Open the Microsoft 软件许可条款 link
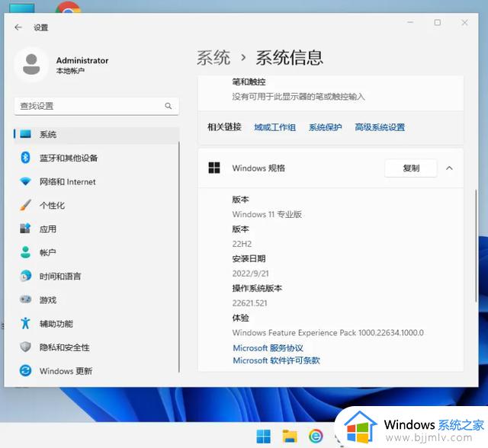 276,360
